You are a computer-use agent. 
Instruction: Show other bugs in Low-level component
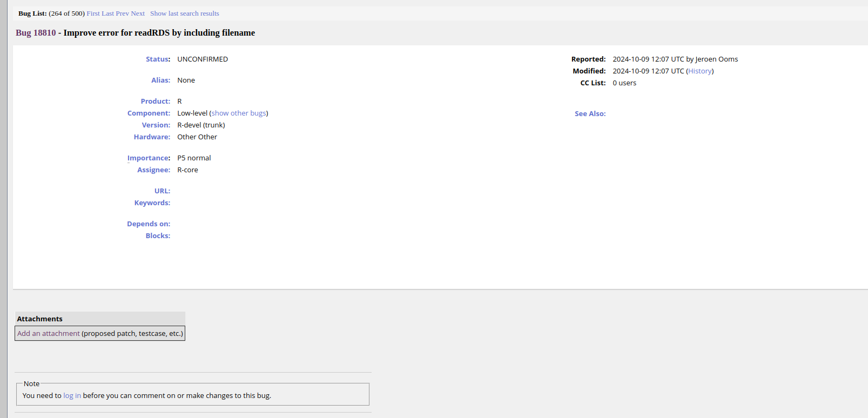[239, 113]
